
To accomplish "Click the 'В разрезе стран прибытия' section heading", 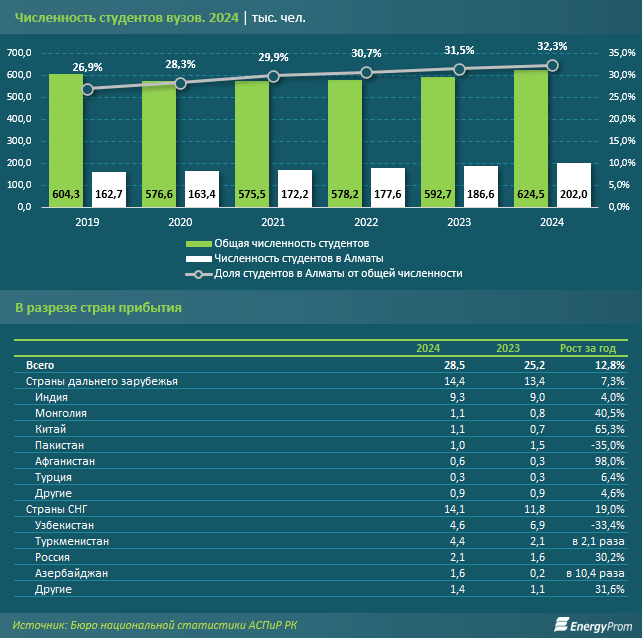I will [98, 307].
